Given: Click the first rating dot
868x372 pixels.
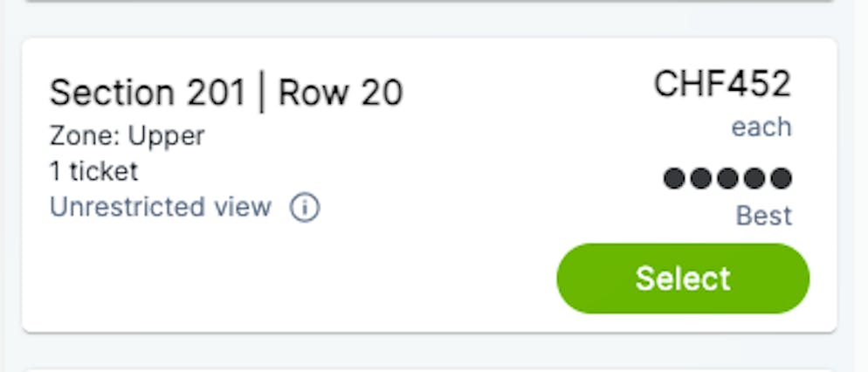Looking at the screenshot, I should 673,179.
